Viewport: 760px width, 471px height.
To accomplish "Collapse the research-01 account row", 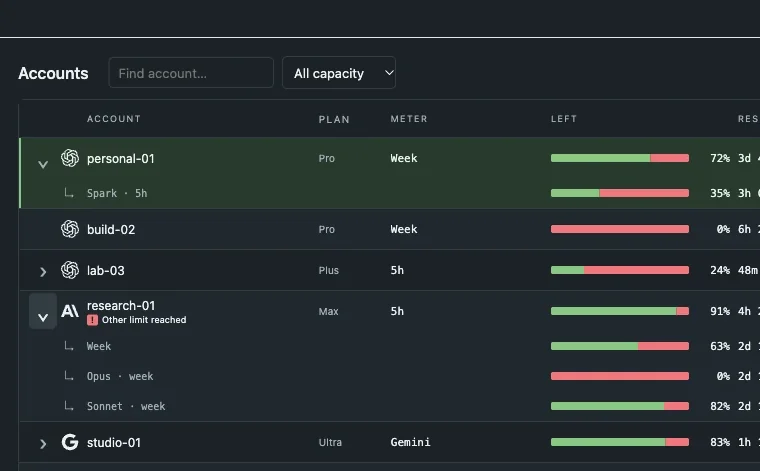I will (x=43, y=311).
